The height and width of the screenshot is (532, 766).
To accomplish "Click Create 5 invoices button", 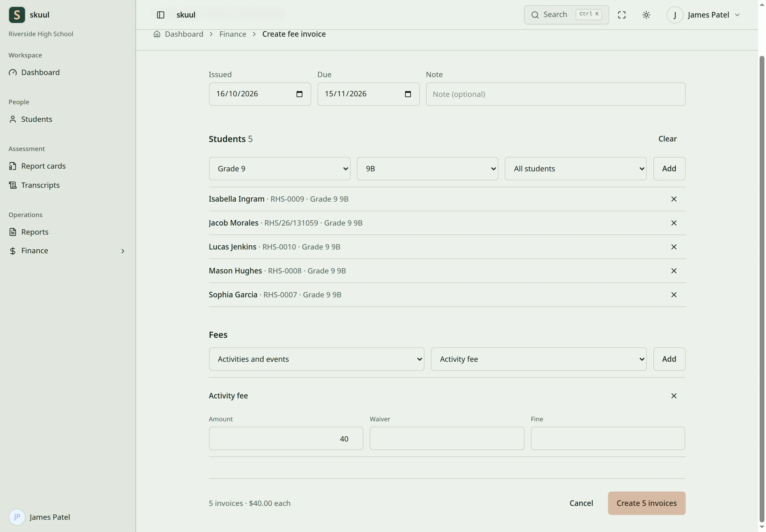I will click(646, 503).
